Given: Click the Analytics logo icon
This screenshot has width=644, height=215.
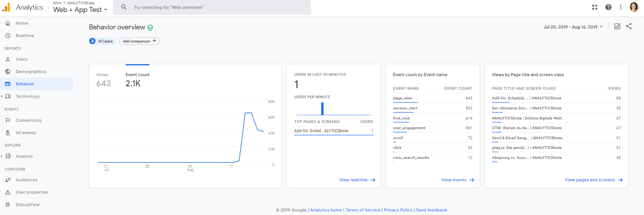Looking at the screenshot, I should click(x=6, y=7).
